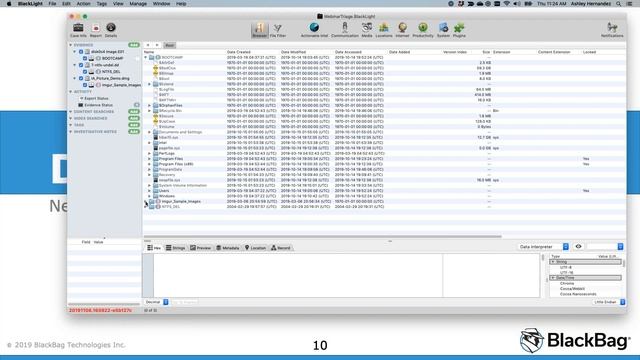Screen dimensions: 640x360
Task: Open the Case Info toolbar icon
Action: click(78, 28)
